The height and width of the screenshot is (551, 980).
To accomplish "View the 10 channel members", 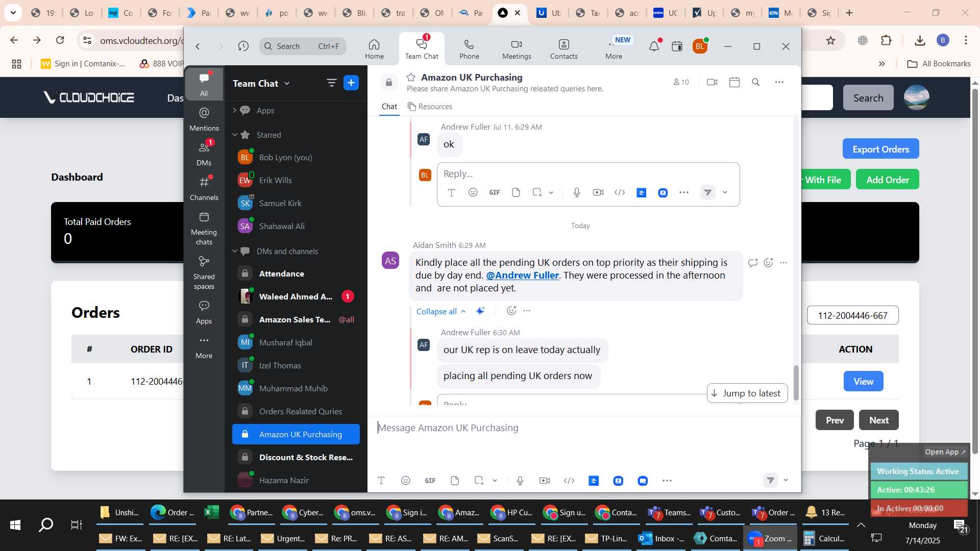I will tap(681, 82).
